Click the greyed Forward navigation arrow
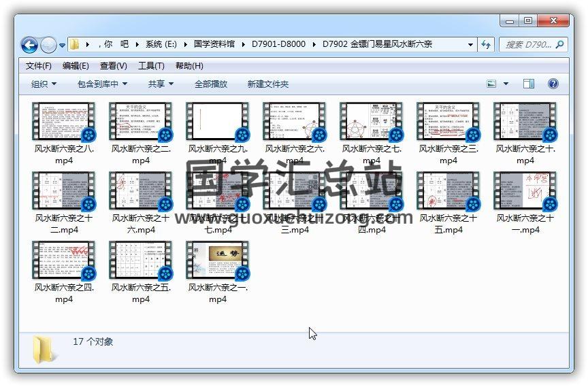This screenshot has width=588, height=387. (48, 45)
